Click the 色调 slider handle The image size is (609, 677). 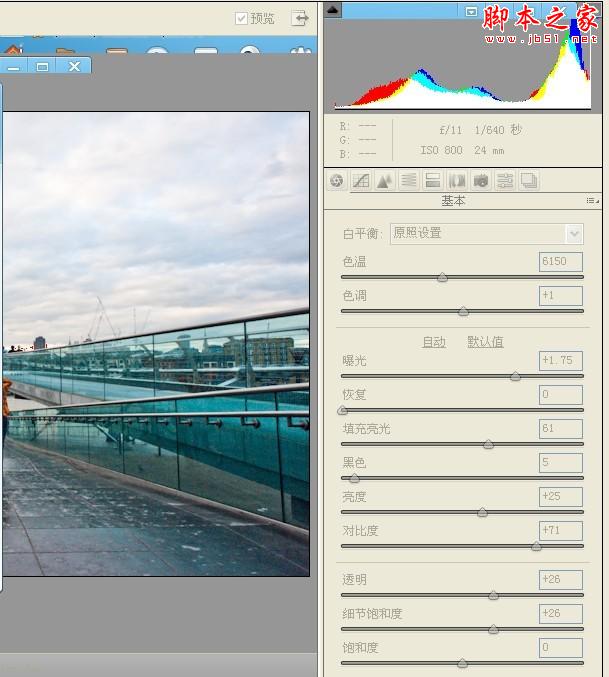pos(463,311)
